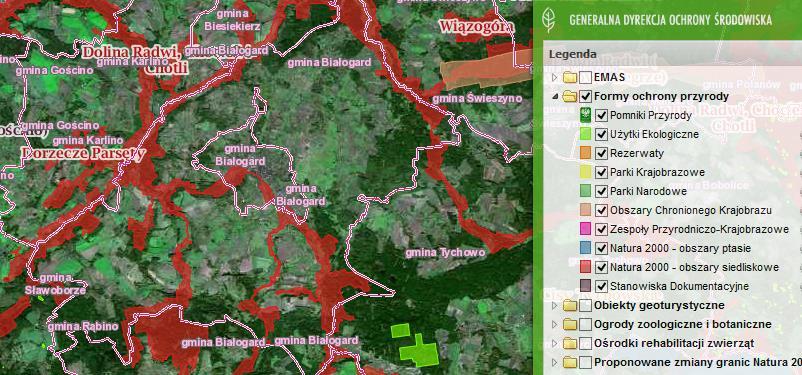Viewport: 802px width, 375px height.
Task: Enable the EMAS layer checkbox
Action: (586, 77)
